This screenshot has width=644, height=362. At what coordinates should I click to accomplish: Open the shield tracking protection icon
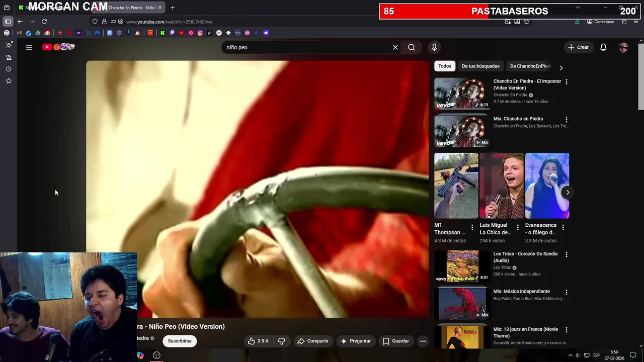95,22
